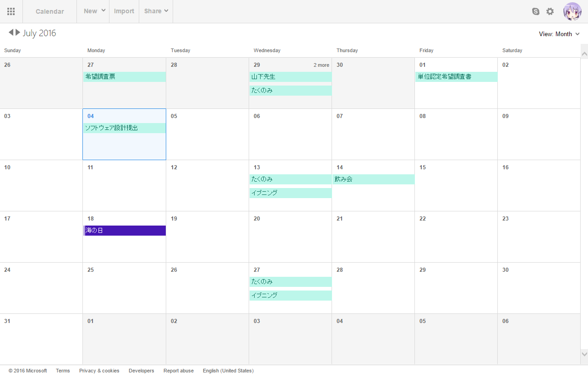Screen dimensions: 588x377
Task: Open Privacy & cookies footer link
Action: [99, 371]
